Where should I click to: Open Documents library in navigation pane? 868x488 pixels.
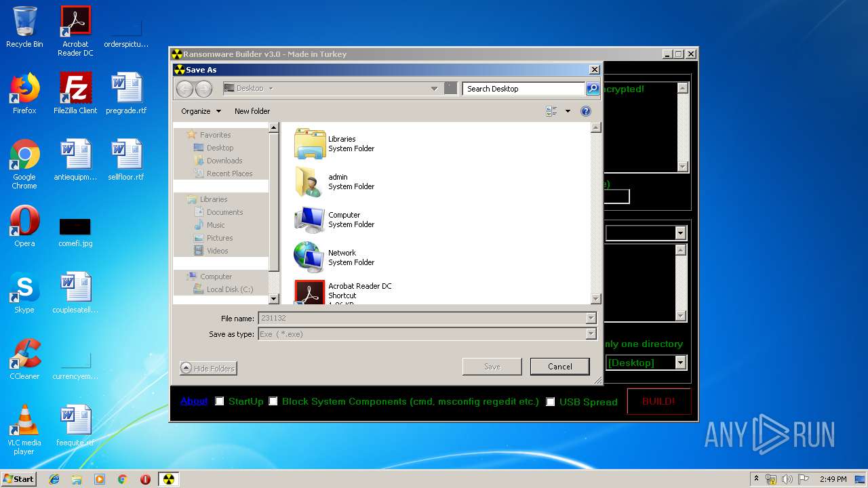pos(218,212)
